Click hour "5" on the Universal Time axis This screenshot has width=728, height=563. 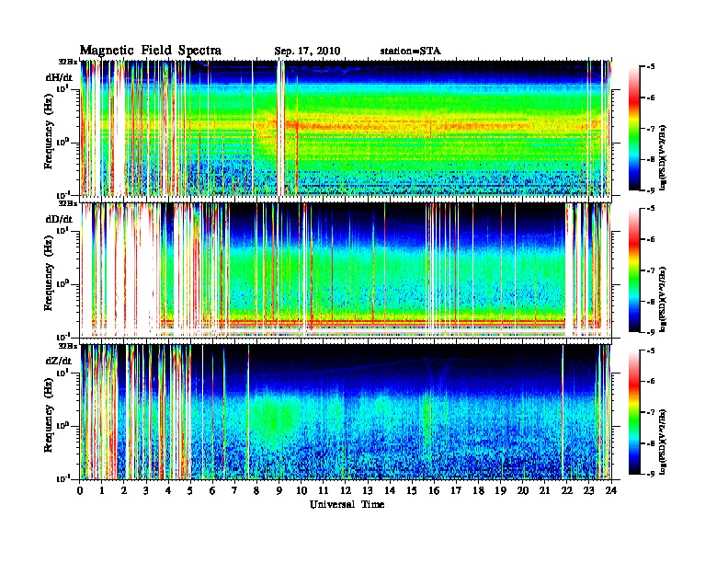tap(190, 490)
